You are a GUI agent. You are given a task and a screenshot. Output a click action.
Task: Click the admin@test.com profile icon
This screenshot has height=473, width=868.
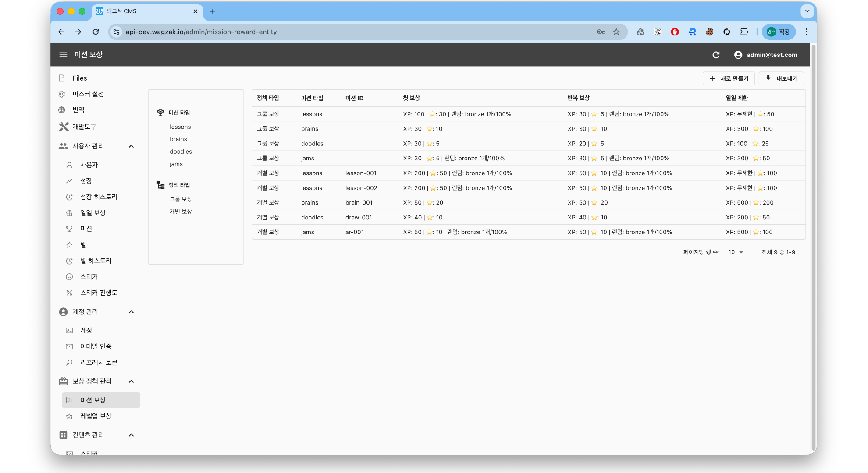(x=738, y=55)
